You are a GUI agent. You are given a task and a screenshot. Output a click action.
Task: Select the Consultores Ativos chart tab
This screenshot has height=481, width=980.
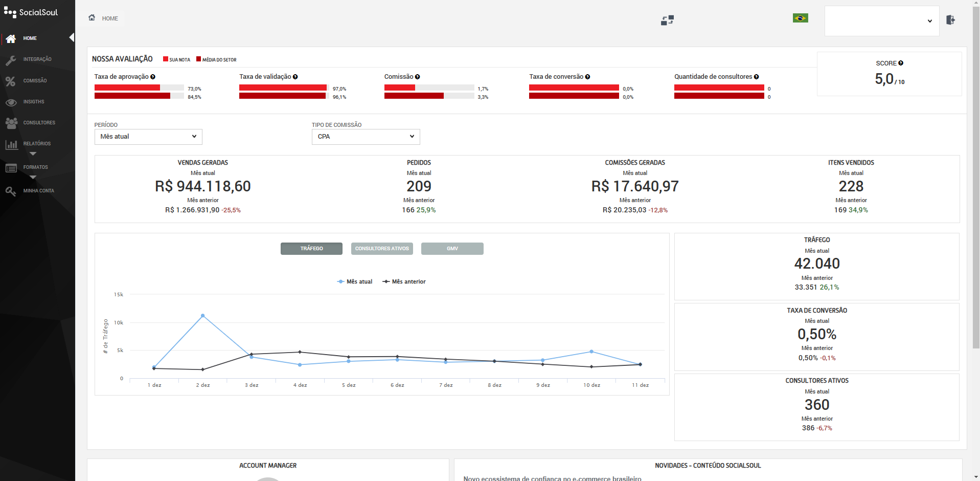pyautogui.click(x=382, y=249)
